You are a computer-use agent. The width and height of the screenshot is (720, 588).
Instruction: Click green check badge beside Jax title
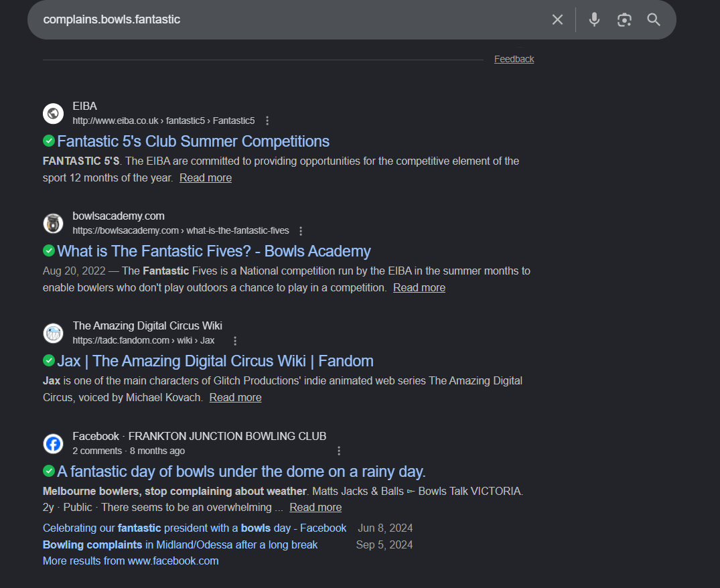tap(49, 360)
